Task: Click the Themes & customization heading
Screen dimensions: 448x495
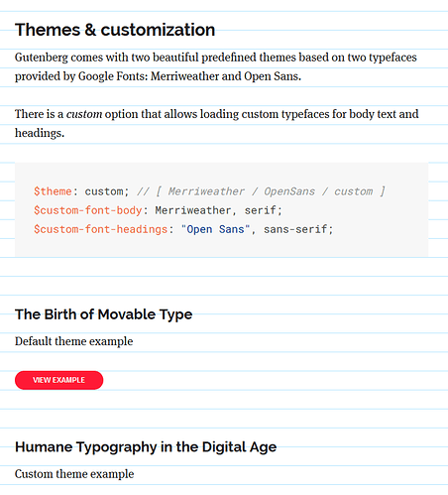Action: (115, 30)
